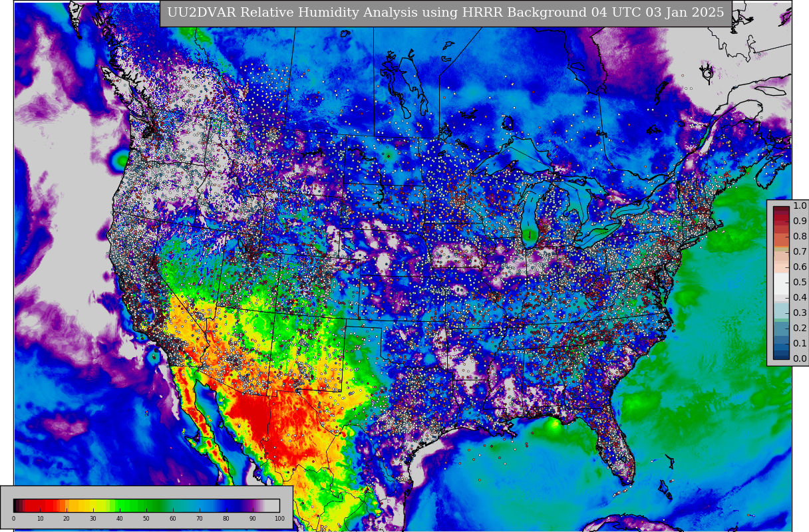Screen dimensions: 809x532
Task: Click the 50 tick label on humidity colorbar
Action: point(146,519)
